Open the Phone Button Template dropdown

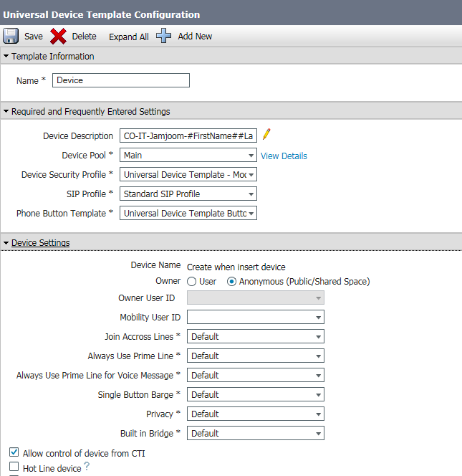(x=188, y=213)
